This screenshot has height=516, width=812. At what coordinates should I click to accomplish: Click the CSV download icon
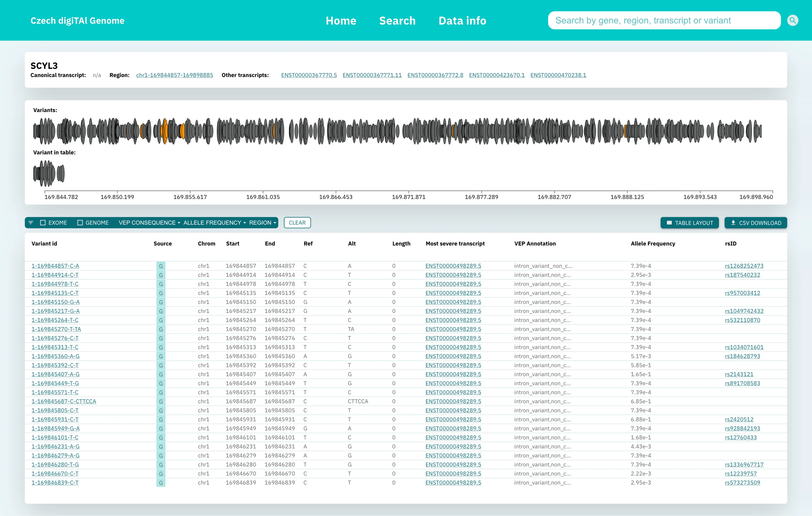[x=733, y=222]
